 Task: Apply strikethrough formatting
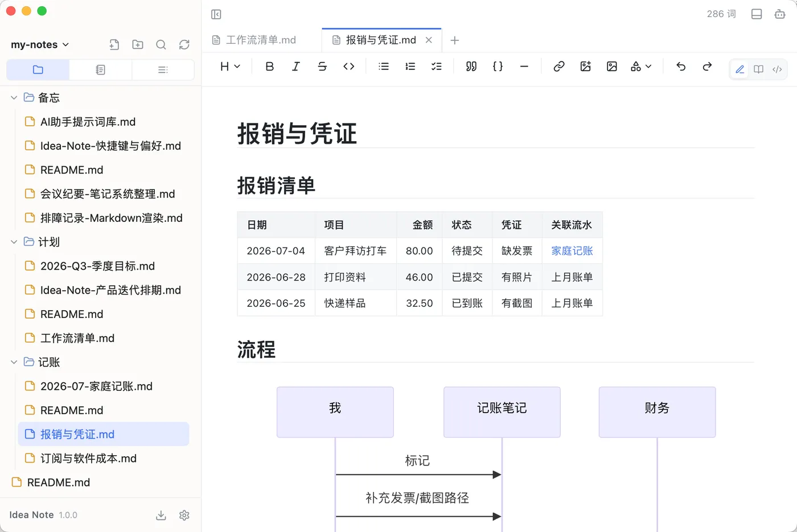pyautogui.click(x=322, y=67)
